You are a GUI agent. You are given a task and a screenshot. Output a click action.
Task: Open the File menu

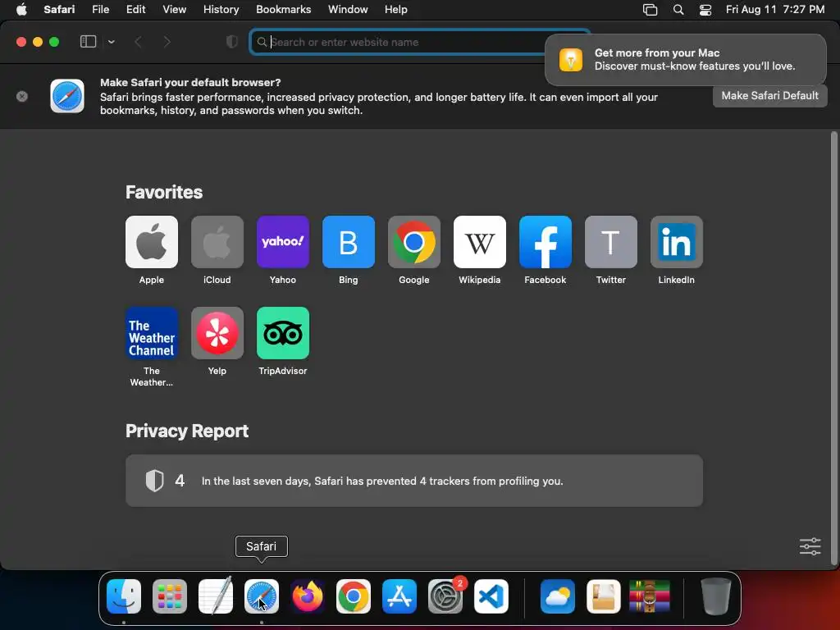point(100,9)
